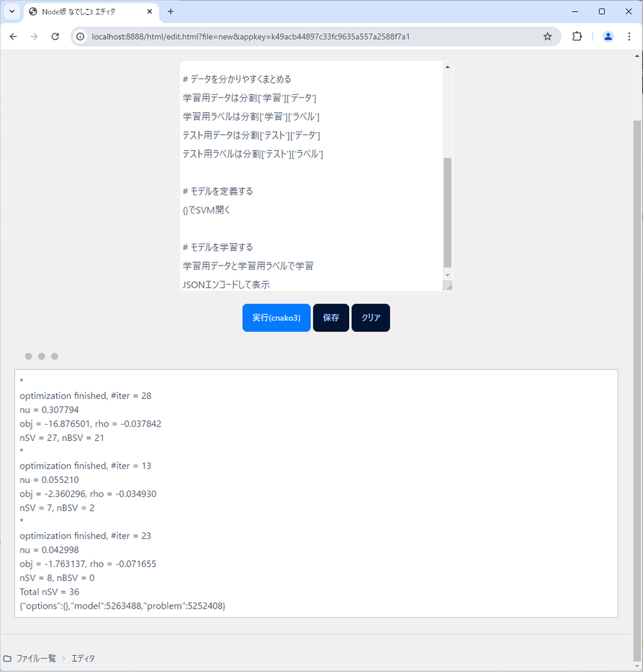Screen dimensions: 643x672
Task: Open the Chrome profile avatar
Action: [607, 36]
